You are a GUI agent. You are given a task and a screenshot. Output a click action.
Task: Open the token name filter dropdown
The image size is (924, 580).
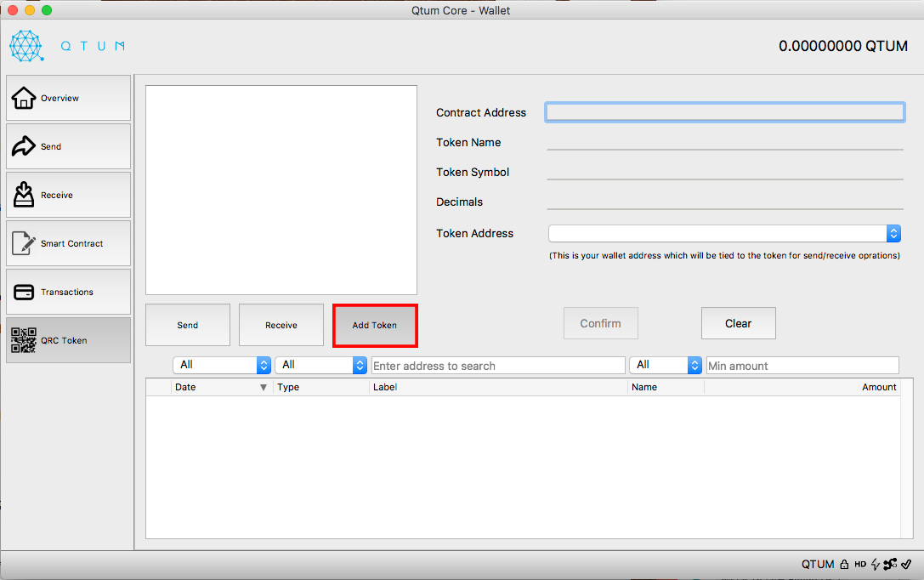pos(666,365)
